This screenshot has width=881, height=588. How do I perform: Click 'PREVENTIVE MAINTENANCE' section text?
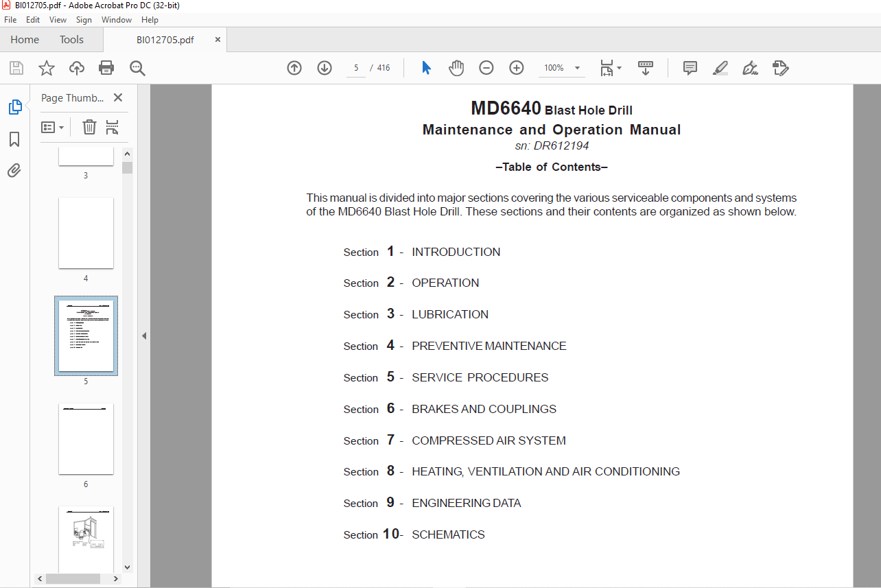click(x=489, y=346)
